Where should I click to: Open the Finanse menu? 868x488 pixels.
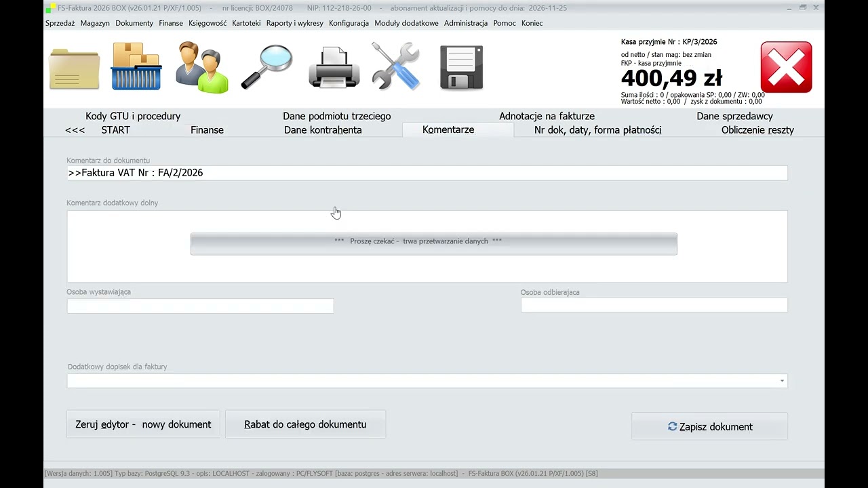tap(171, 23)
